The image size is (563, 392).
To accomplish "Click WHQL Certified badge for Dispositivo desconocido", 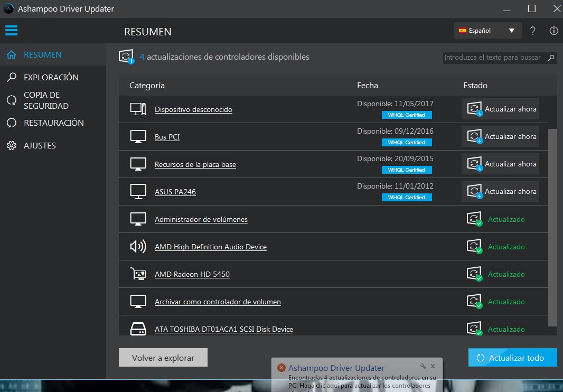I will (407, 115).
